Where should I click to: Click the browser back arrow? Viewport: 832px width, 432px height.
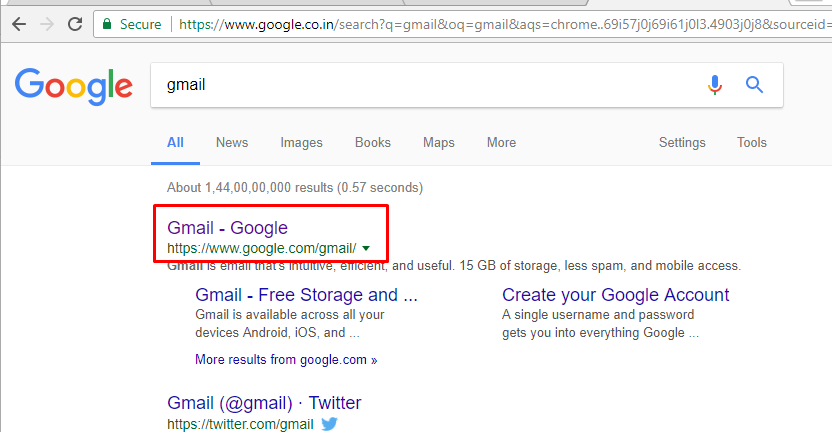19,24
